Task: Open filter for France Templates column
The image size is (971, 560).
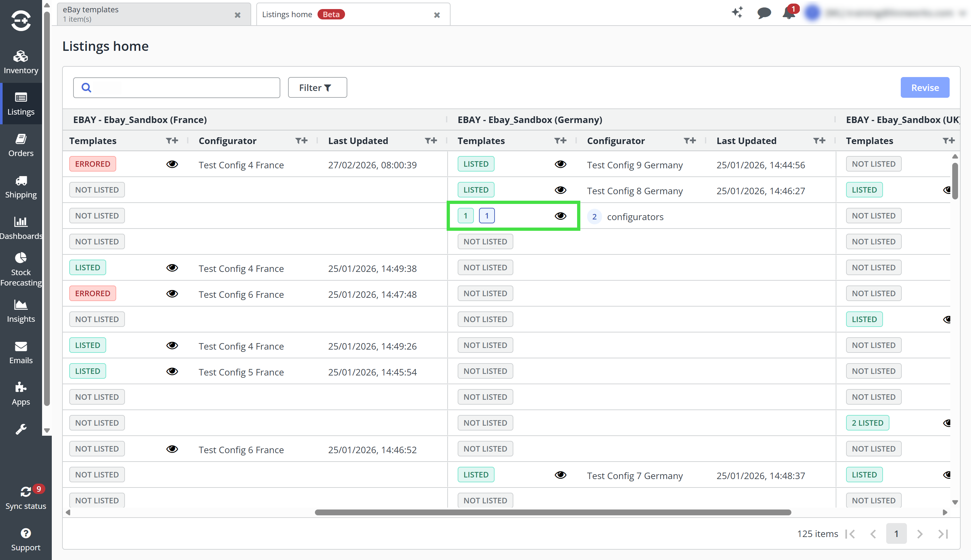Action: tap(172, 140)
